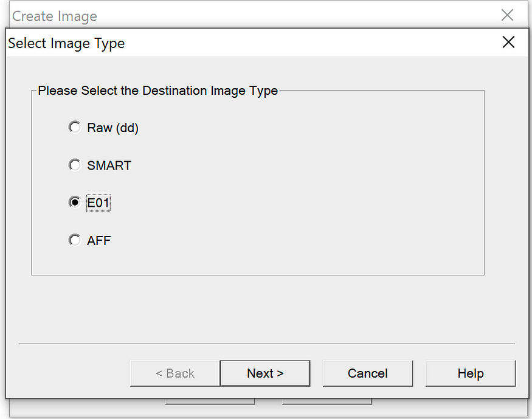Viewport: 532px width, 419px height.
Task: Select the Raw (dd) radio button
Action: [x=75, y=128]
